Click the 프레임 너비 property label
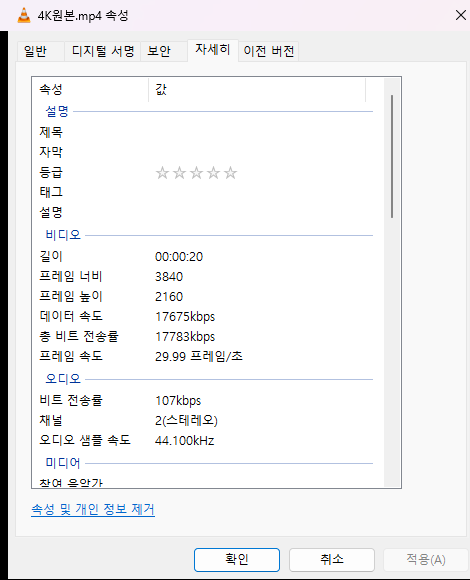470x580 pixels. coord(71,276)
